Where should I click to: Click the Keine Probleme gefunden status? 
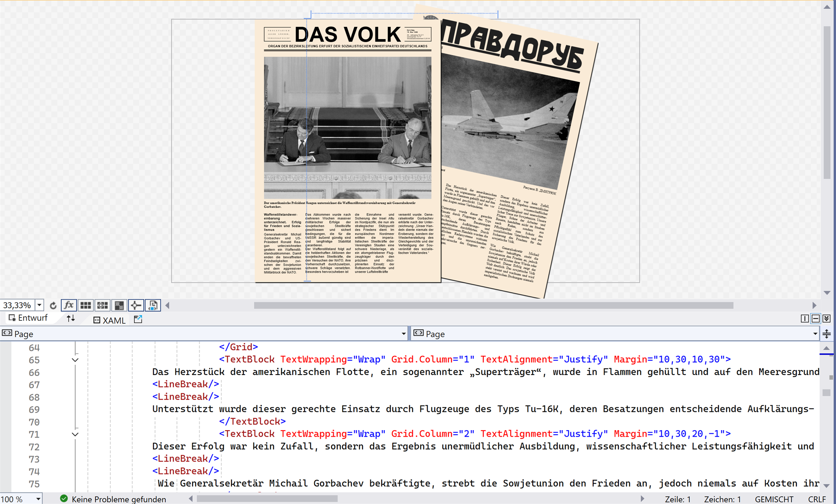(119, 499)
